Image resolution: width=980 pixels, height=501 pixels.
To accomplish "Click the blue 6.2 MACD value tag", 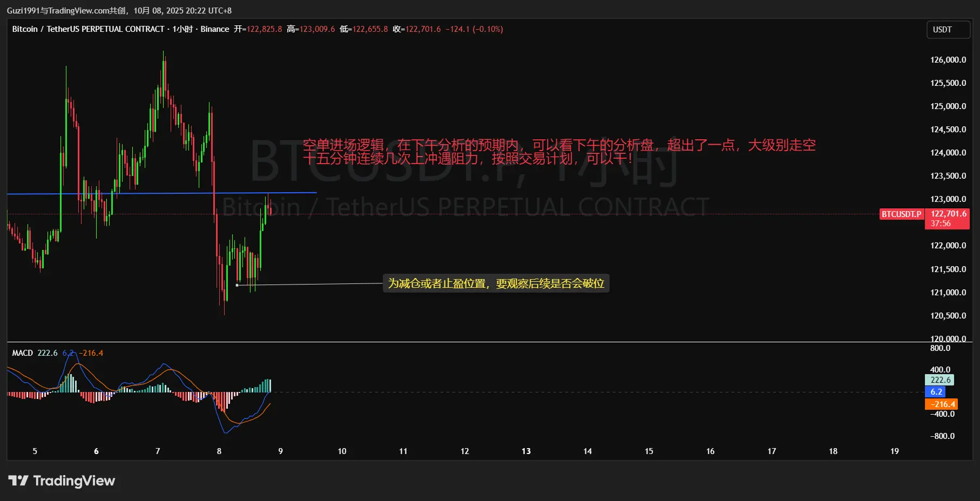I will pos(936,392).
